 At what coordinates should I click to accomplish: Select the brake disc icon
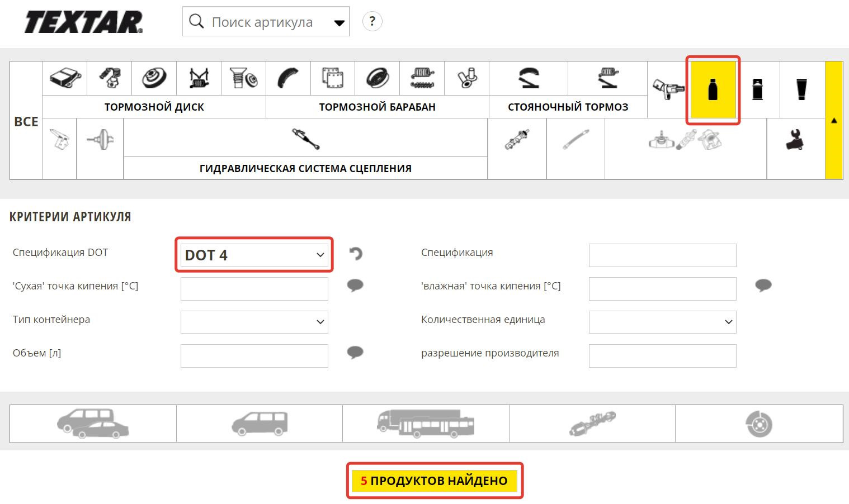click(154, 78)
